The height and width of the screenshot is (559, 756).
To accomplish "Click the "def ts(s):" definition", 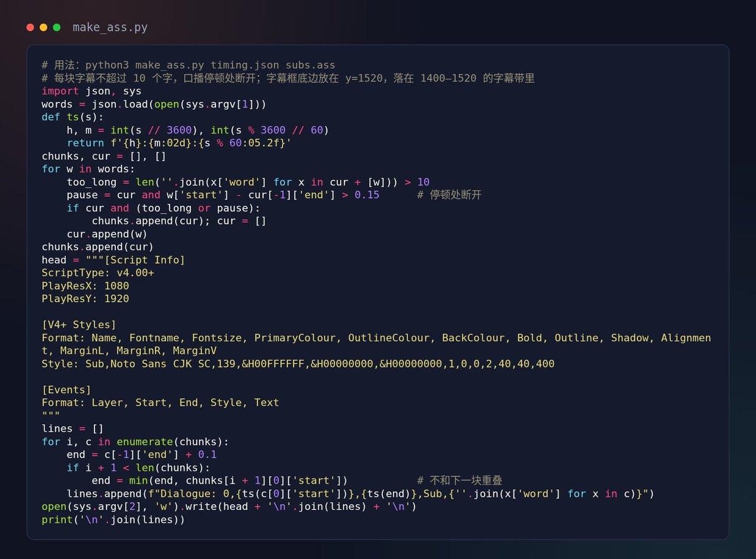I will click(73, 117).
